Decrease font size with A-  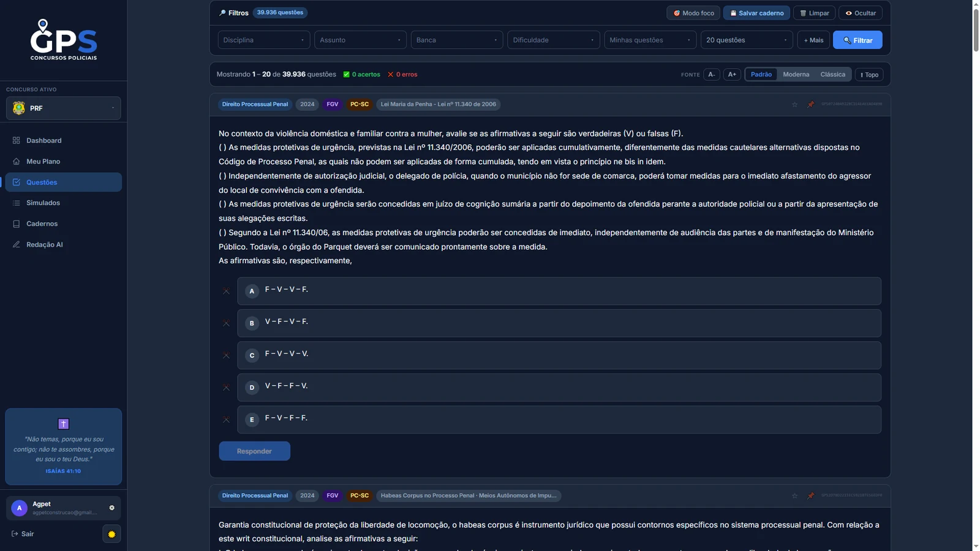(711, 75)
